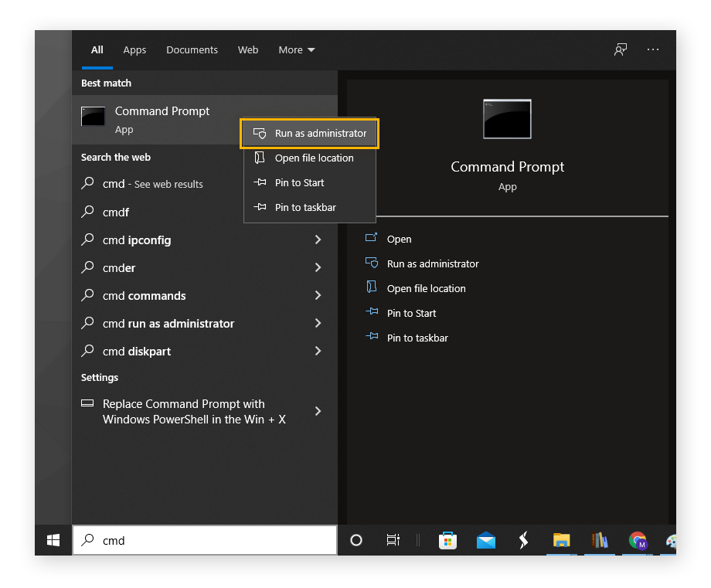Open File Explorer from the taskbar
711x588 pixels.
[x=561, y=541]
